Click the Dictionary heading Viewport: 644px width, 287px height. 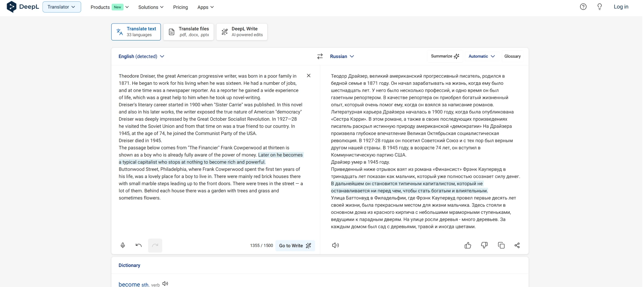(129, 265)
